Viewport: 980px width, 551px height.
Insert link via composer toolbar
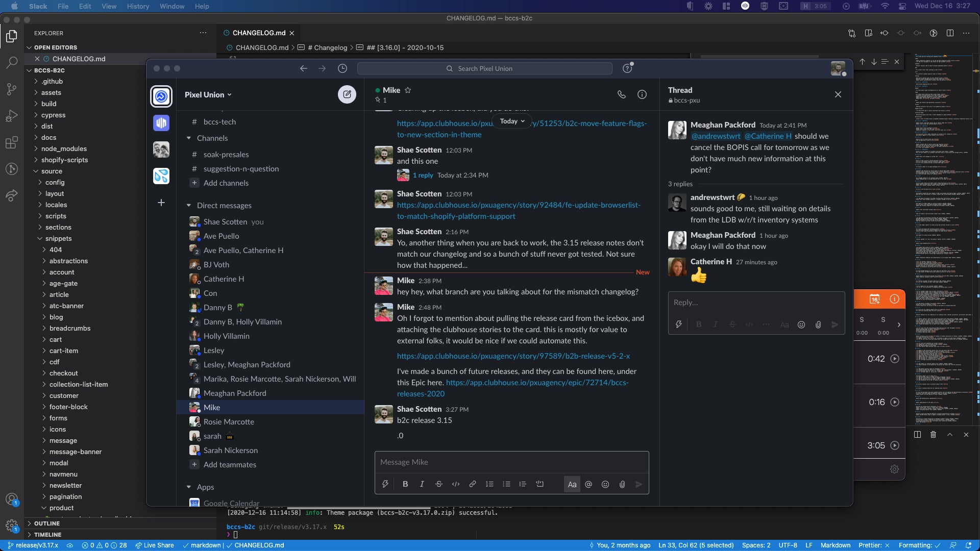(x=473, y=484)
